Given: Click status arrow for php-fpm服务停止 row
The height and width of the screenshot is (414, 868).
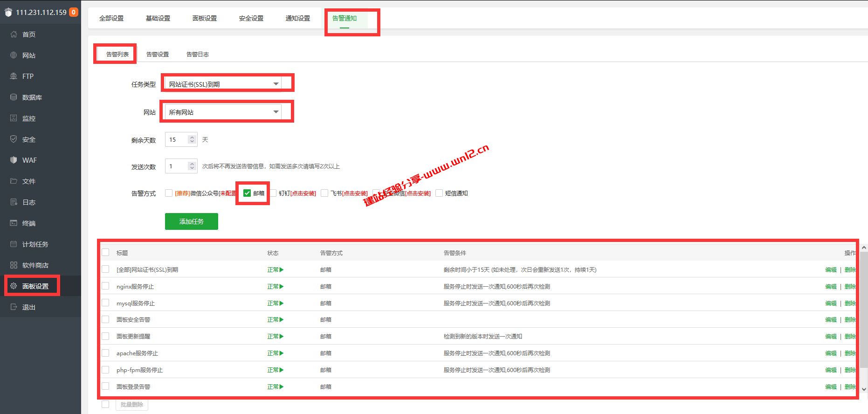Looking at the screenshot, I should coord(282,370).
